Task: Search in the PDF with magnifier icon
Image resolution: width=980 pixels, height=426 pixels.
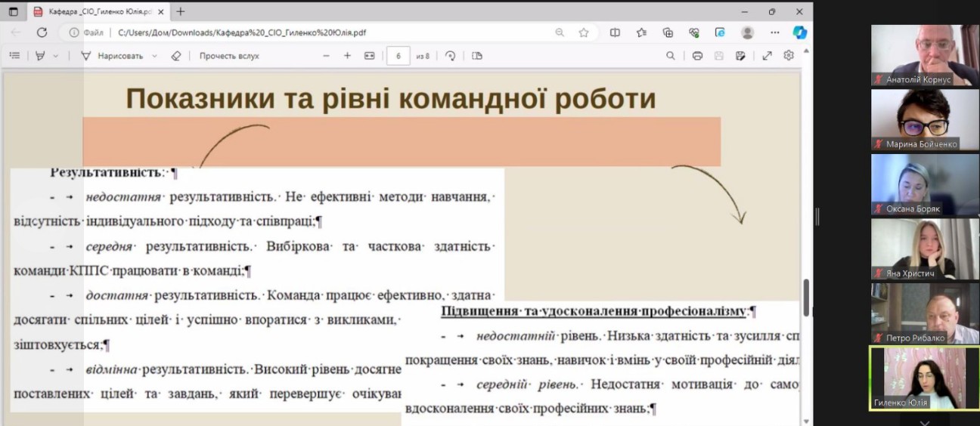Action: [671, 56]
